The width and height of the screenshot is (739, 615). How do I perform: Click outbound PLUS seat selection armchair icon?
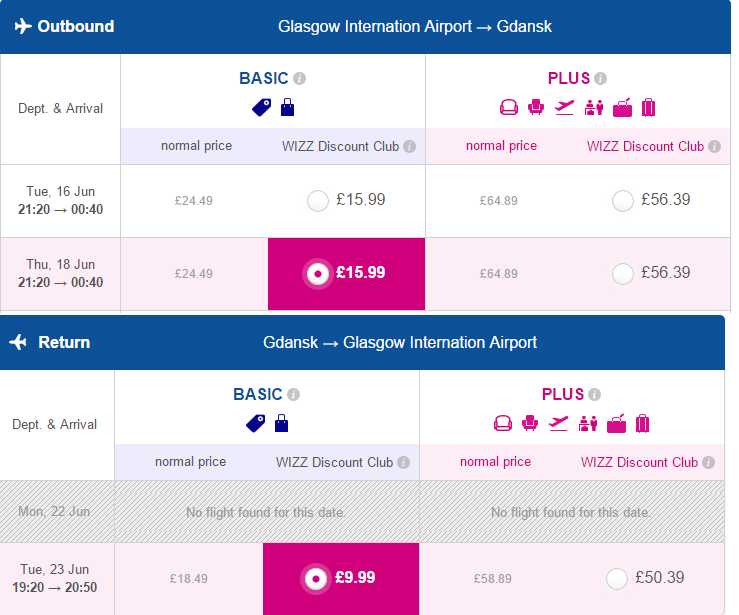(535, 107)
